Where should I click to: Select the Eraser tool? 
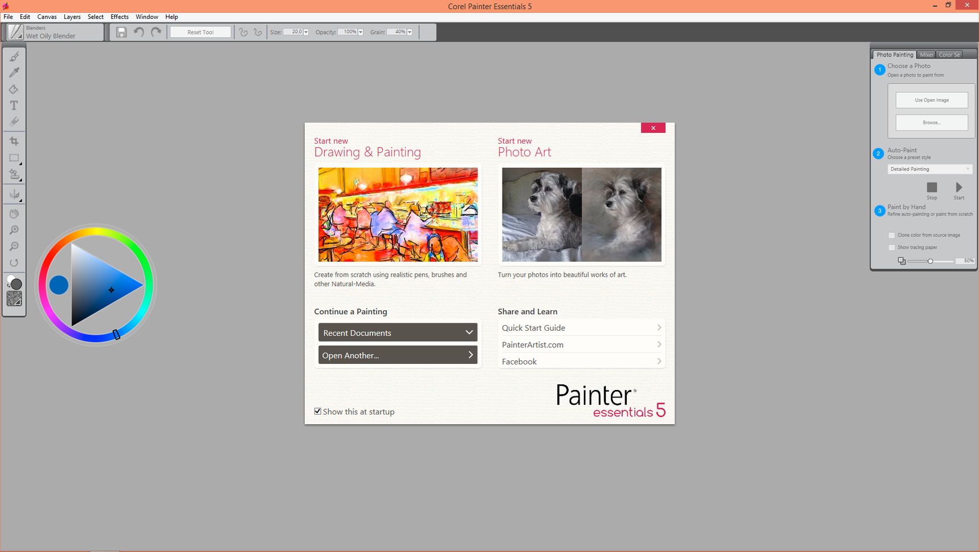14,121
